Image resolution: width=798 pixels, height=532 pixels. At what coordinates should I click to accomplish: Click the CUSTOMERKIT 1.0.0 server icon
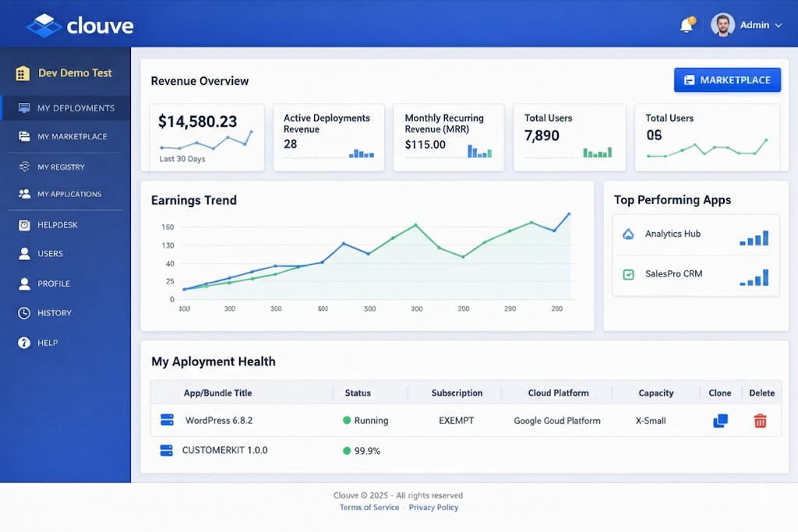[166, 450]
